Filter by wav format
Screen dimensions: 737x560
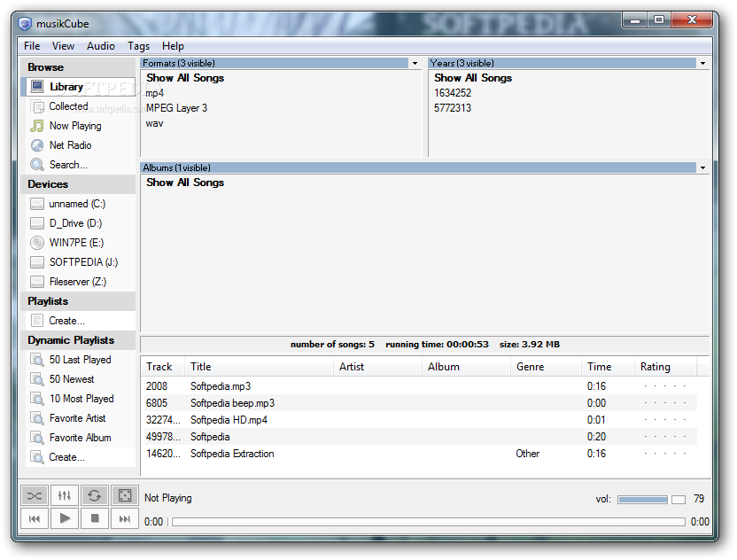(x=154, y=124)
